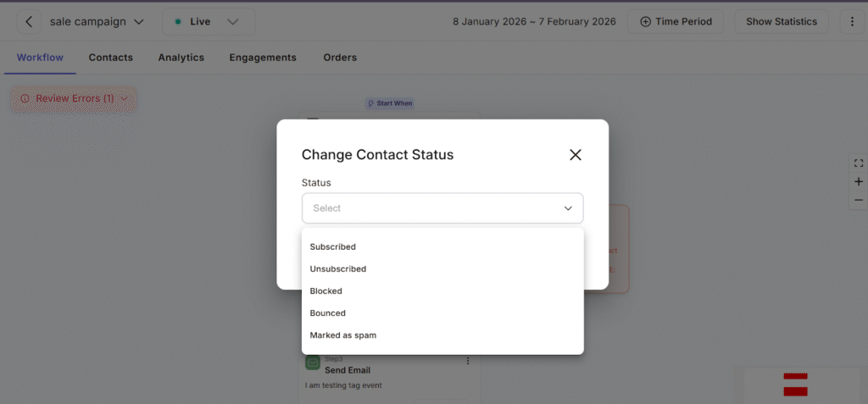Open the three-dot more options menu
This screenshot has width=868, height=404.
[x=853, y=21]
